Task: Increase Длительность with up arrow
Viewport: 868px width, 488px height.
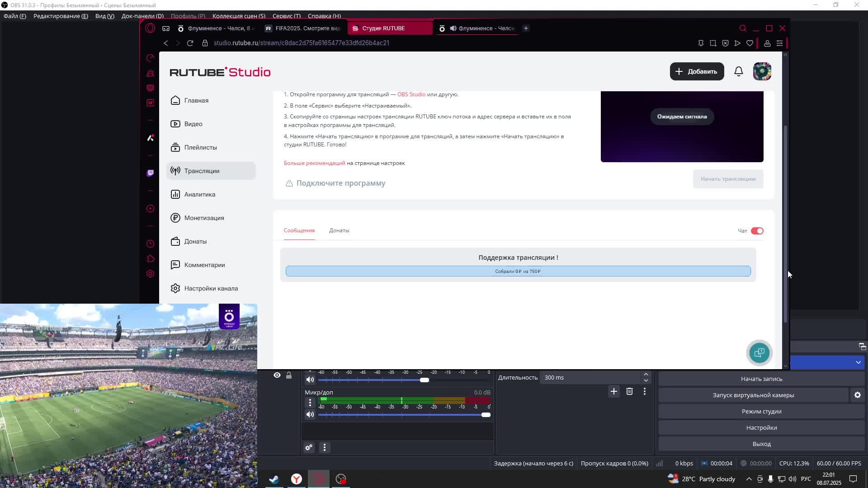Action: click(646, 374)
